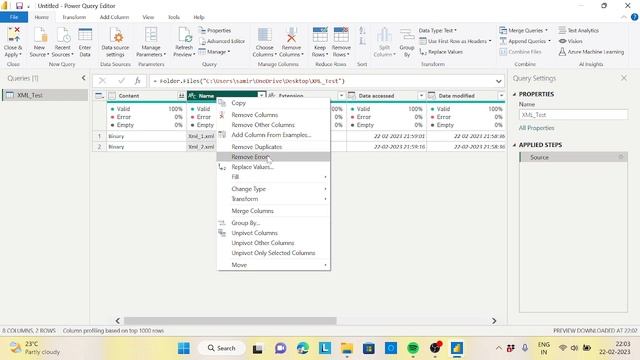
Task: Click the Group By ribbon icon
Action: point(407,36)
